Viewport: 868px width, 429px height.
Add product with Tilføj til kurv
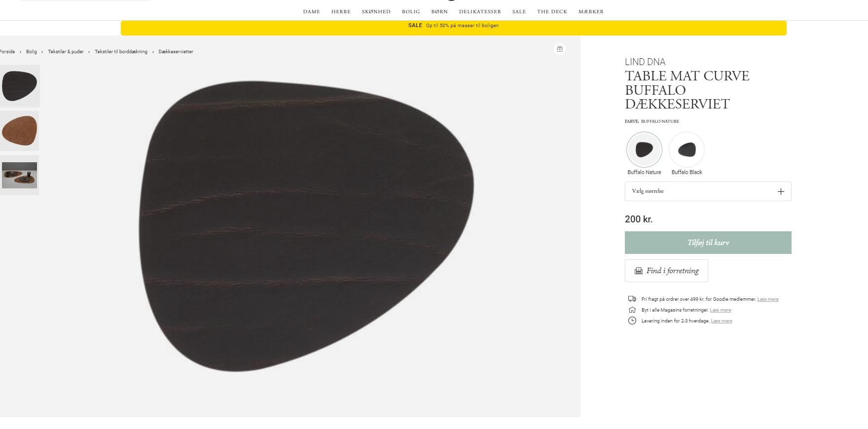708,243
